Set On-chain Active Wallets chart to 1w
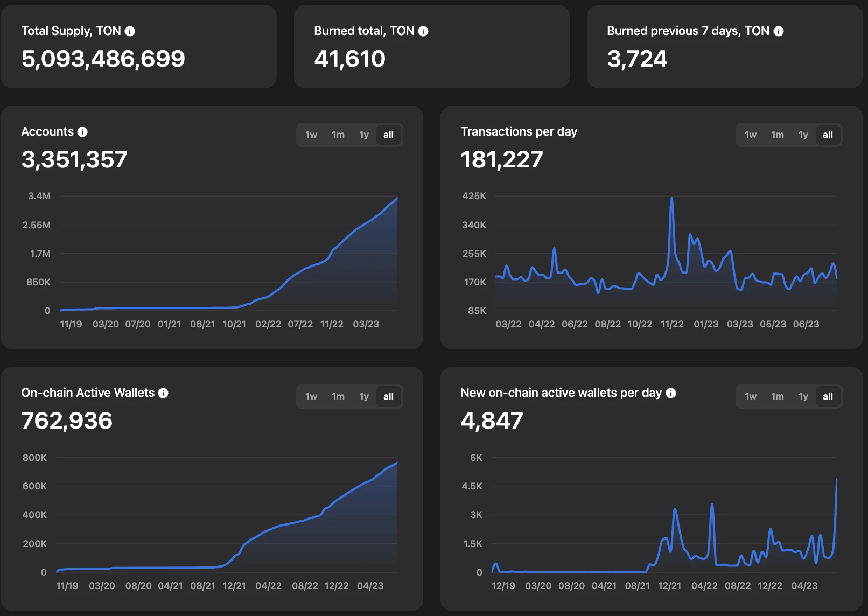This screenshot has width=868, height=616. tap(311, 396)
